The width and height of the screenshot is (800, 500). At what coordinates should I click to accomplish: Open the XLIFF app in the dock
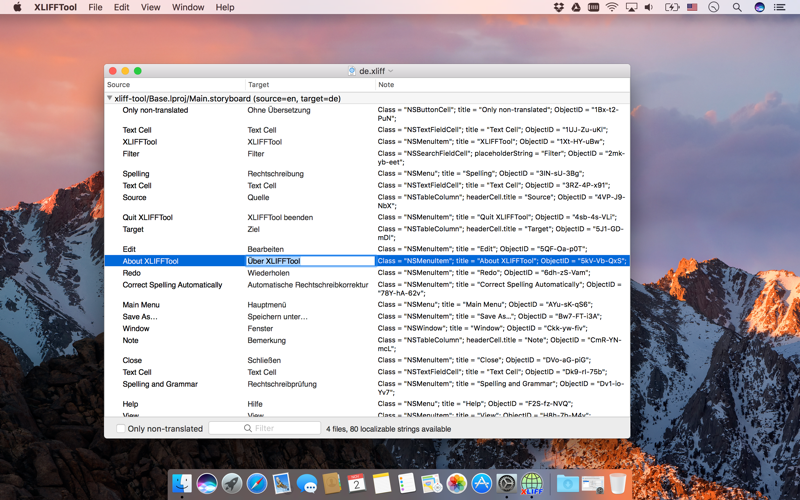532,483
